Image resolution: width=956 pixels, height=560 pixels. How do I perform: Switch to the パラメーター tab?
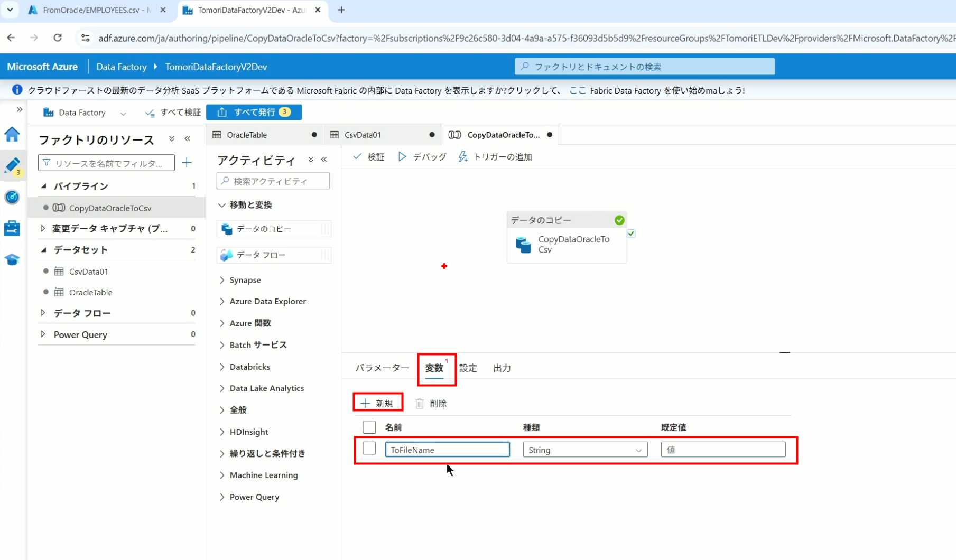coord(382,368)
